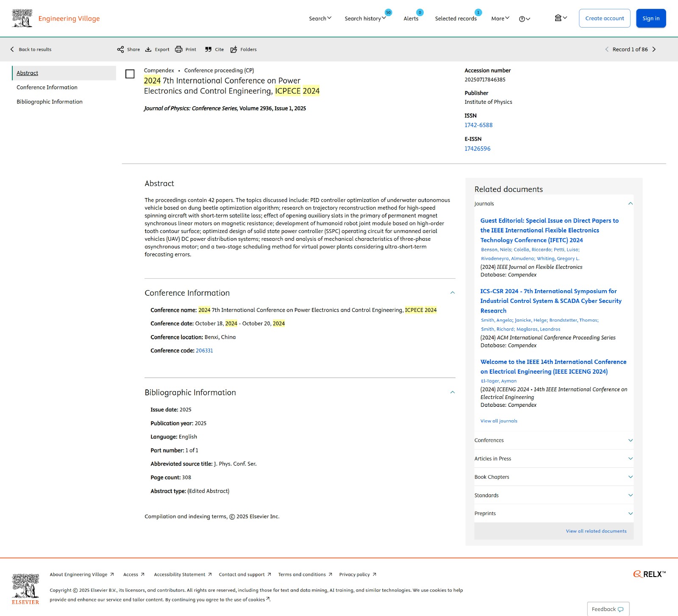Click the Print printer icon
This screenshot has width=678, height=616.
pos(179,50)
